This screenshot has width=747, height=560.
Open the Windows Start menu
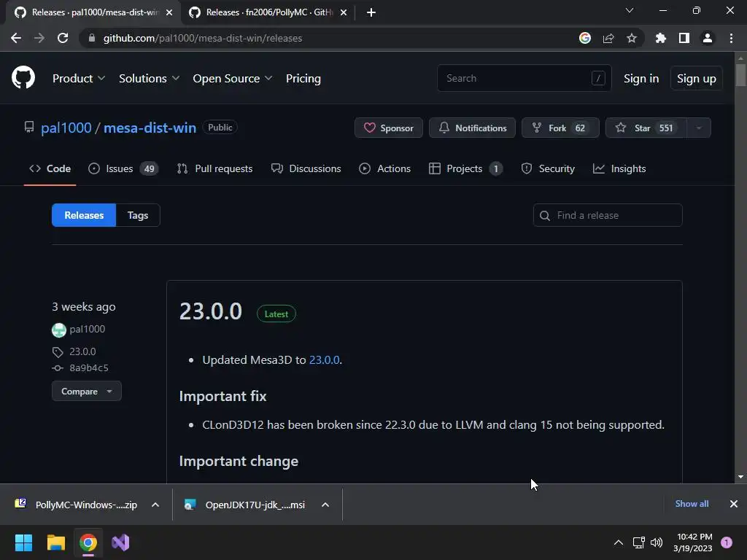coord(23,542)
